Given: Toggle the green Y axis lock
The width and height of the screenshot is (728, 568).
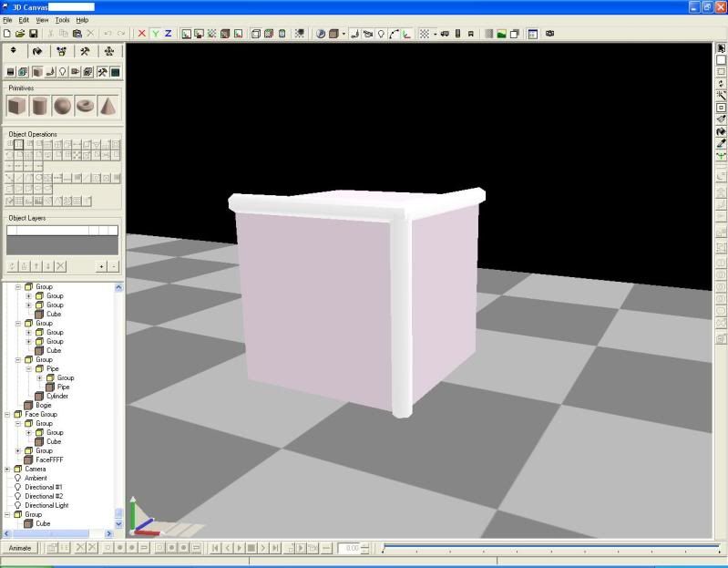Looking at the screenshot, I should click(x=155, y=34).
